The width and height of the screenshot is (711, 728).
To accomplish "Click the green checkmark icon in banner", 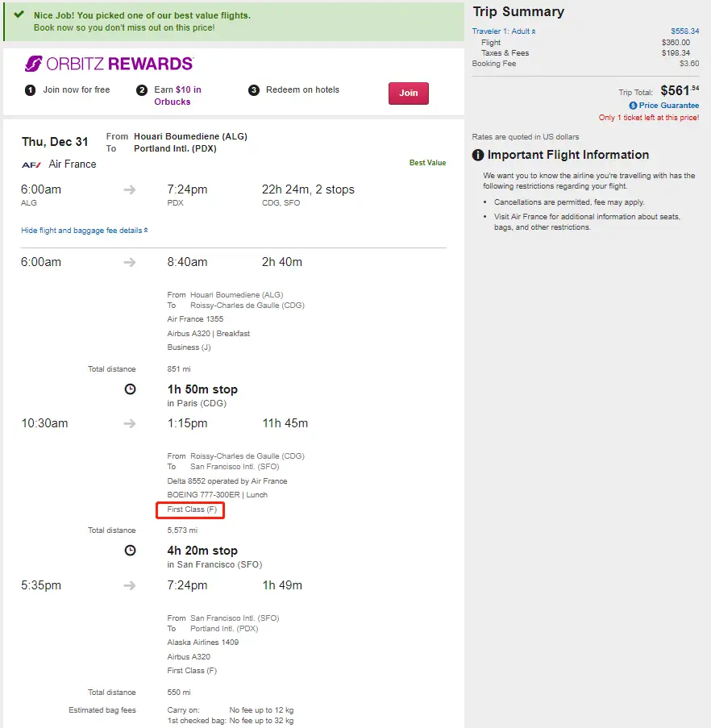I will pyautogui.click(x=19, y=15).
